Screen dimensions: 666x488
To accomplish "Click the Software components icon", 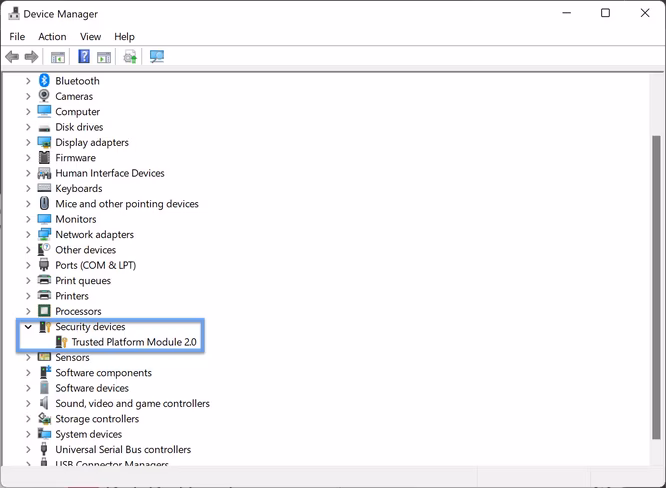I will (45, 372).
